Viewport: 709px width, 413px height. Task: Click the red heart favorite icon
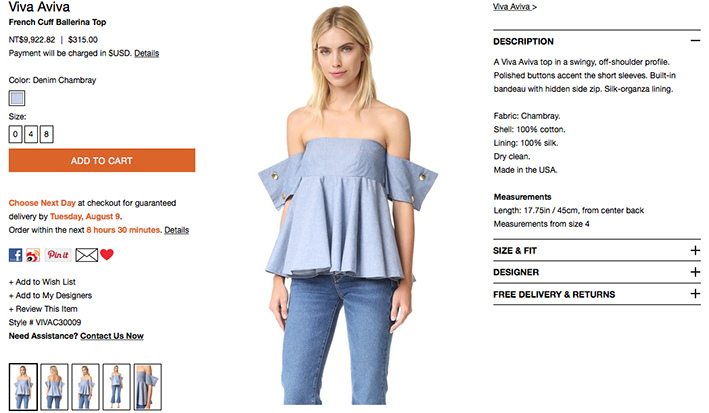[x=107, y=255]
